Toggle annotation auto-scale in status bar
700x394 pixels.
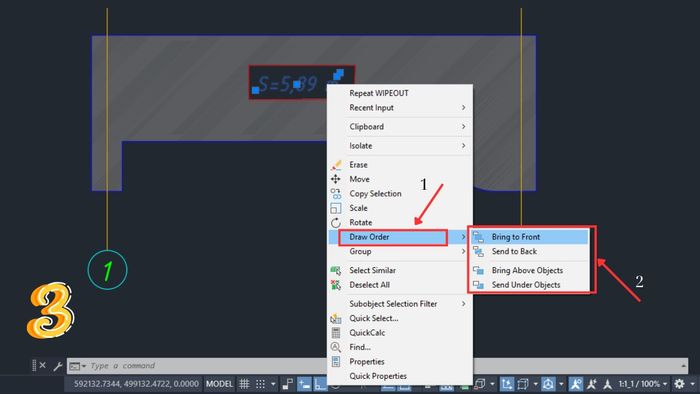coord(592,384)
